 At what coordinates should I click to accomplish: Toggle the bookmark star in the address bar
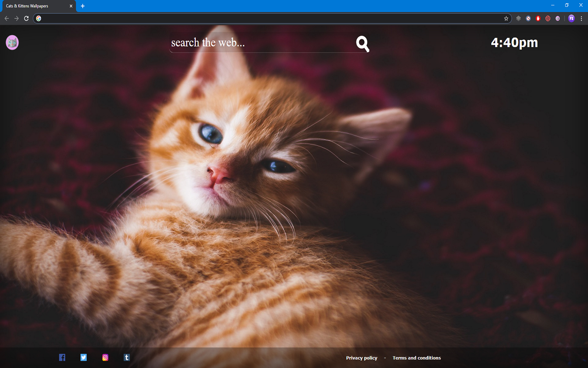(x=507, y=18)
